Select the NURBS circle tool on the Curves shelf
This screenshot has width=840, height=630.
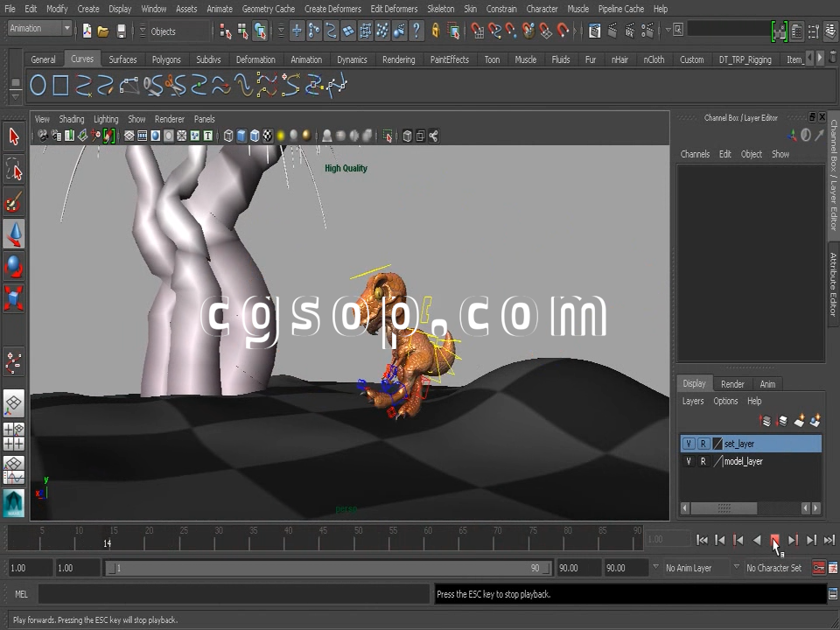point(38,85)
